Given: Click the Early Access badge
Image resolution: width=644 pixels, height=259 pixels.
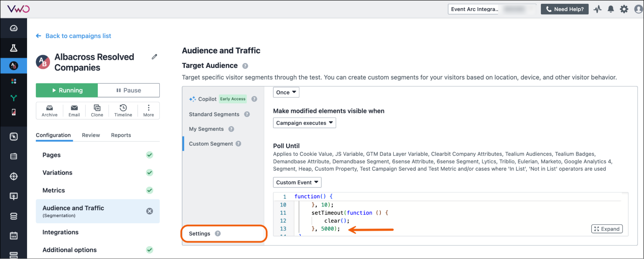Looking at the screenshot, I should (233, 99).
